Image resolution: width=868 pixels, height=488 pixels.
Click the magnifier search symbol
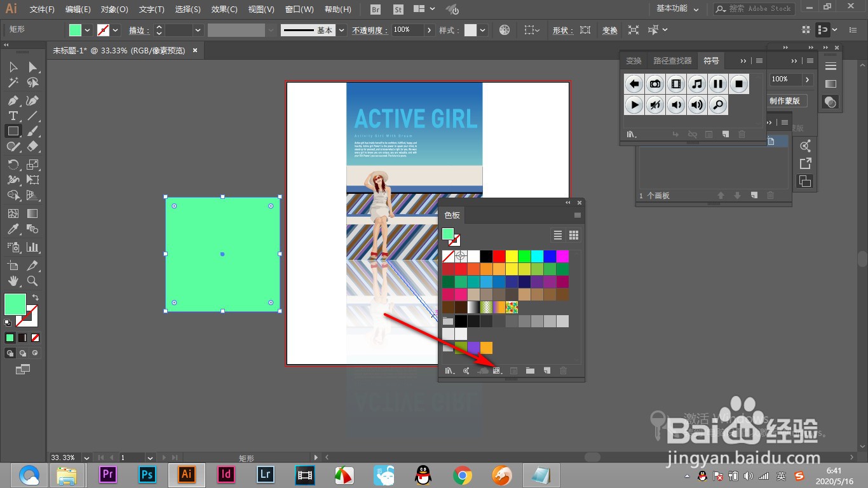(718, 105)
